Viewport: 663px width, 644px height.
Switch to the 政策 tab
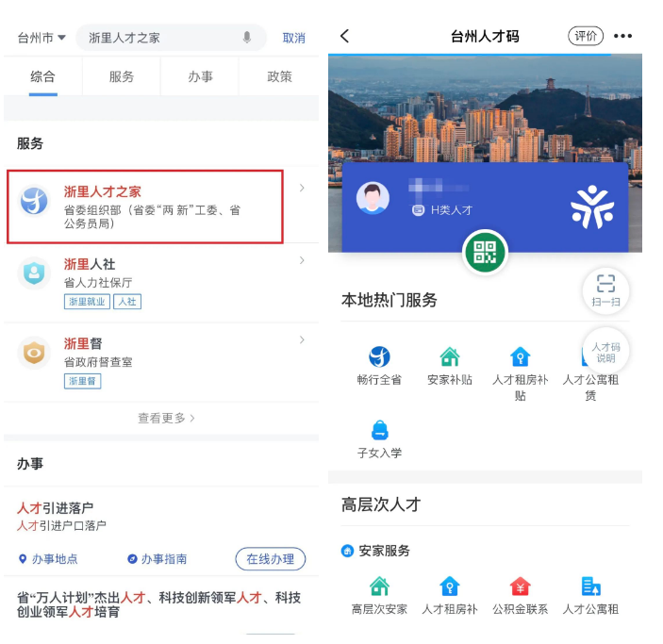pos(279,76)
